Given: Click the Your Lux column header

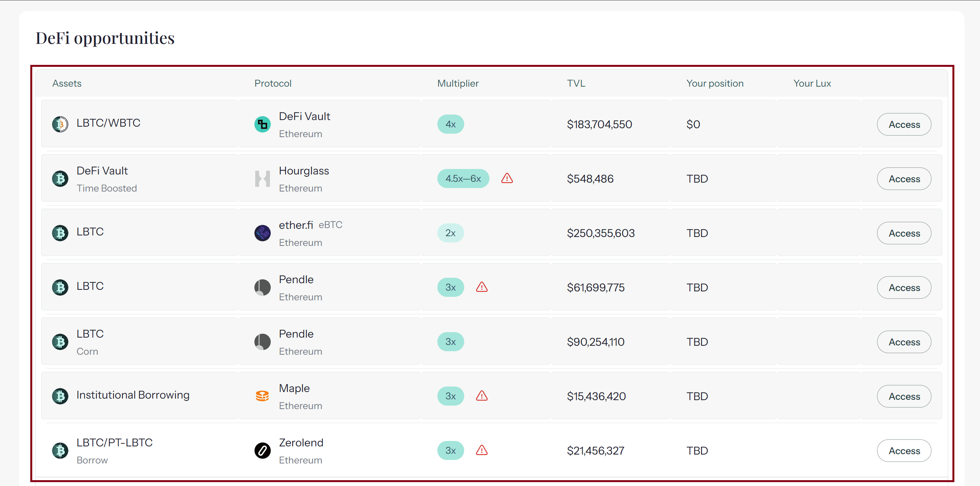Looking at the screenshot, I should tap(812, 84).
